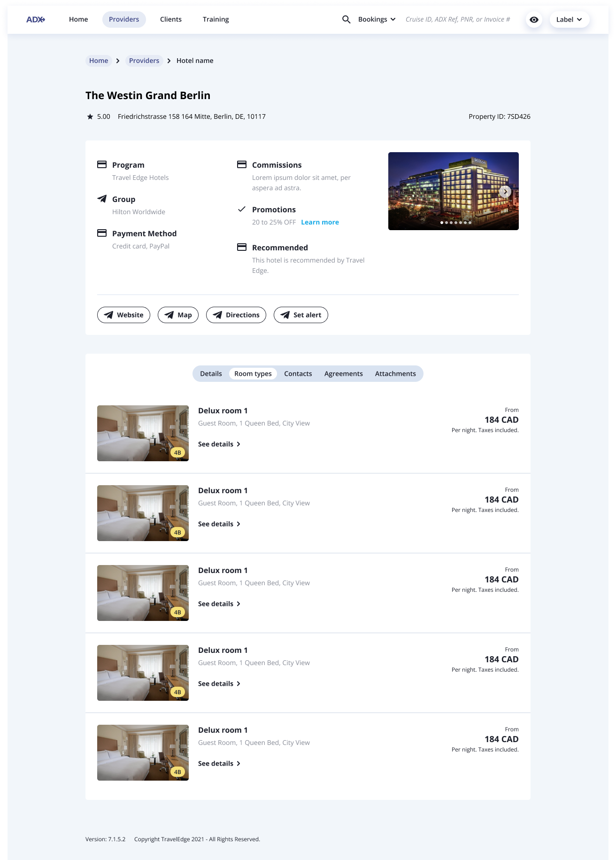Image resolution: width=616 pixels, height=860 pixels.
Task: Click the search magnifier icon
Action: 346,19
